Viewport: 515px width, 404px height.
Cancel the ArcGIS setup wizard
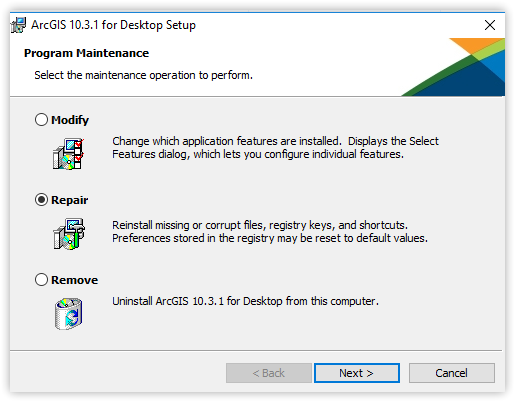pos(452,373)
